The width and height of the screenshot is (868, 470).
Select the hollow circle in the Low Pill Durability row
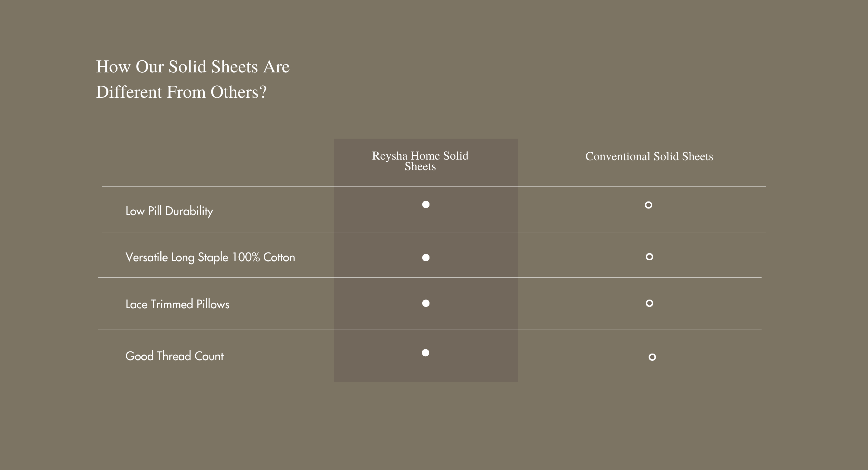(x=648, y=205)
